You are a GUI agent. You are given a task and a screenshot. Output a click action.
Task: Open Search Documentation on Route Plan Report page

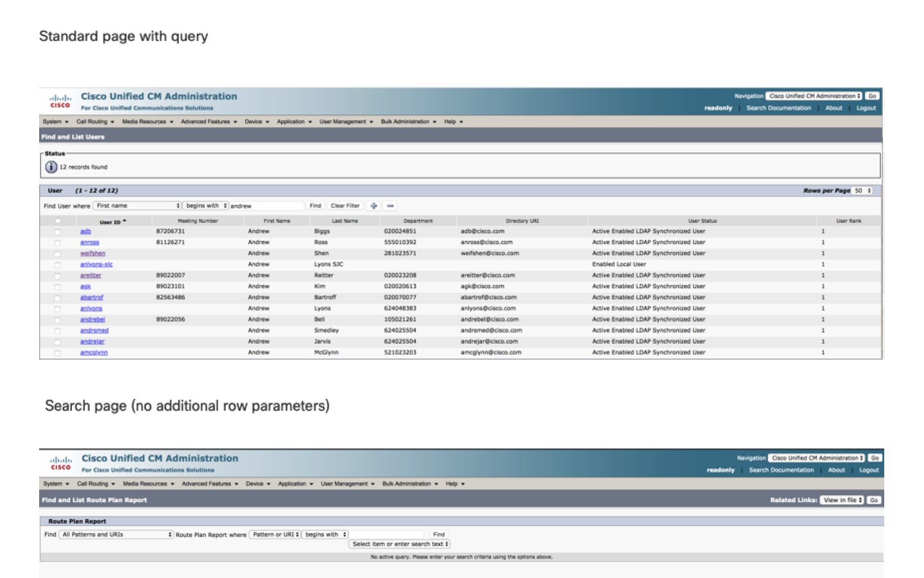point(781,470)
